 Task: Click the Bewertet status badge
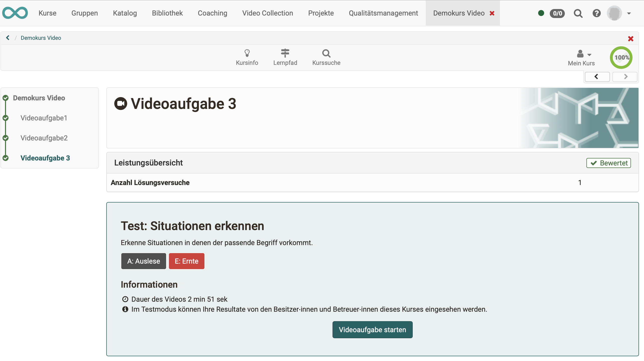[608, 163]
